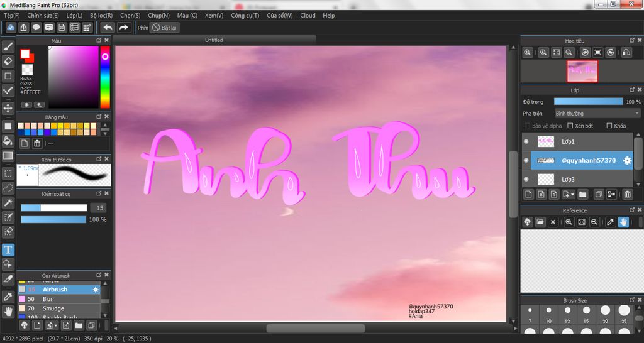
Task: Select the Lasso selection tool
Action: coord(8,188)
